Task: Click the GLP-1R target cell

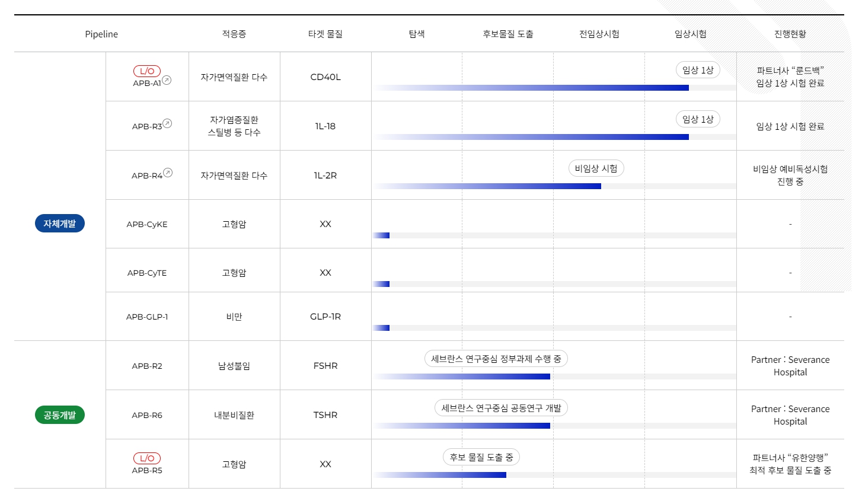Action: tap(325, 317)
